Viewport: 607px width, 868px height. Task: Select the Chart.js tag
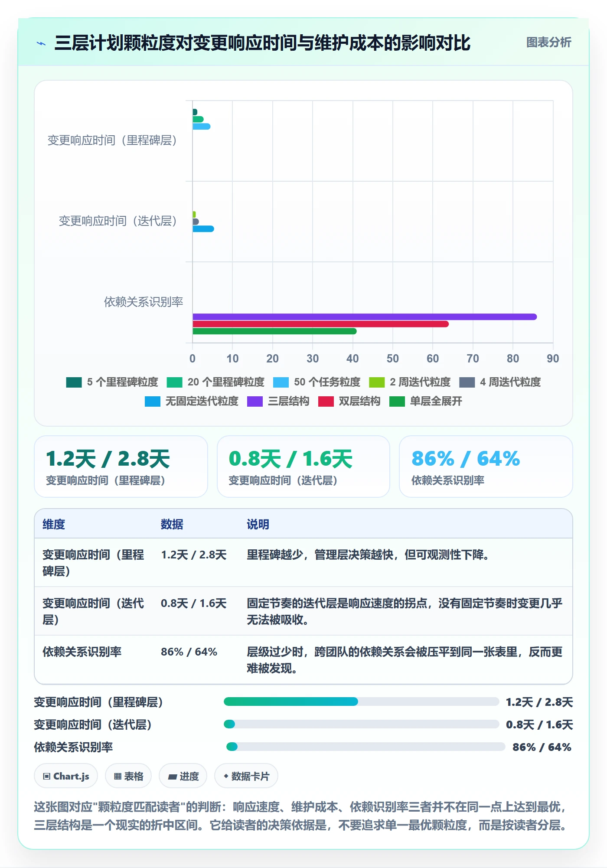pyautogui.click(x=66, y=776)
